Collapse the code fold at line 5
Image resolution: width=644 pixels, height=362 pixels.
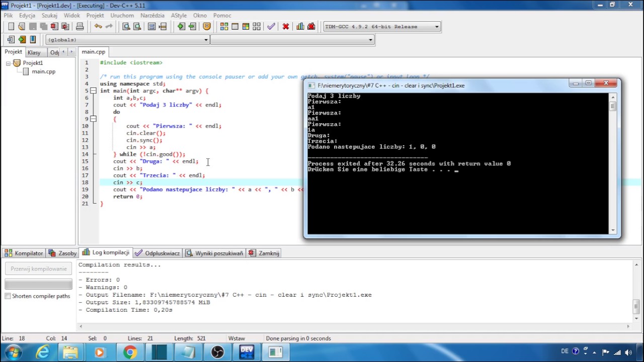[94, 91]
